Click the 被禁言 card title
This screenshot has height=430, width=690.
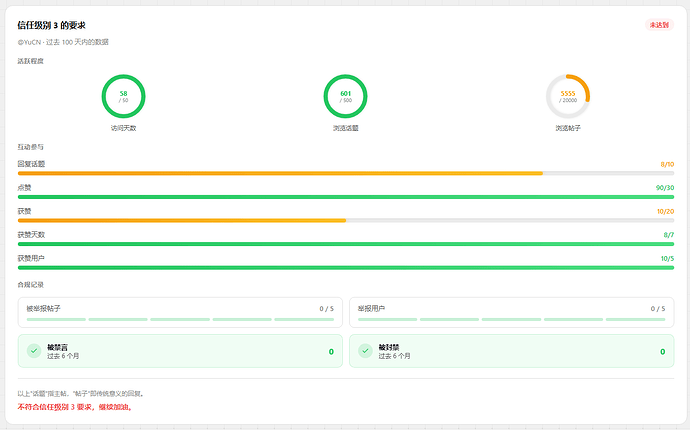(58, 347)
